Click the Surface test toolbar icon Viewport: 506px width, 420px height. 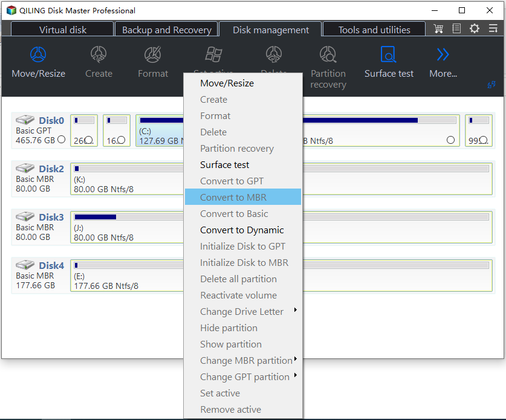[x=388, y=54]
